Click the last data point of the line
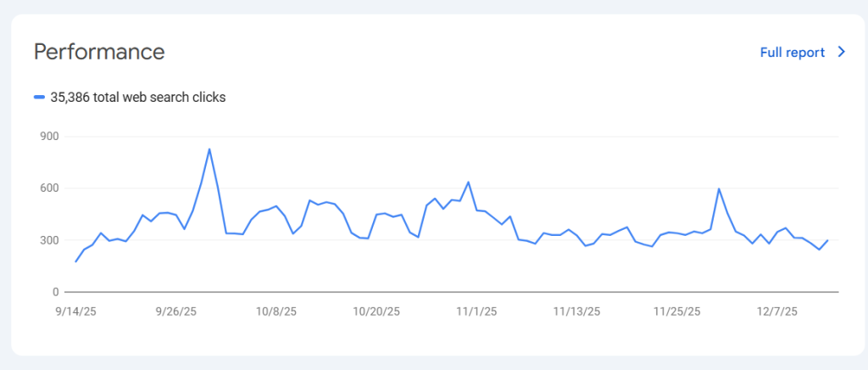Viewport: 868px width, 370px height. coord(827,240)
